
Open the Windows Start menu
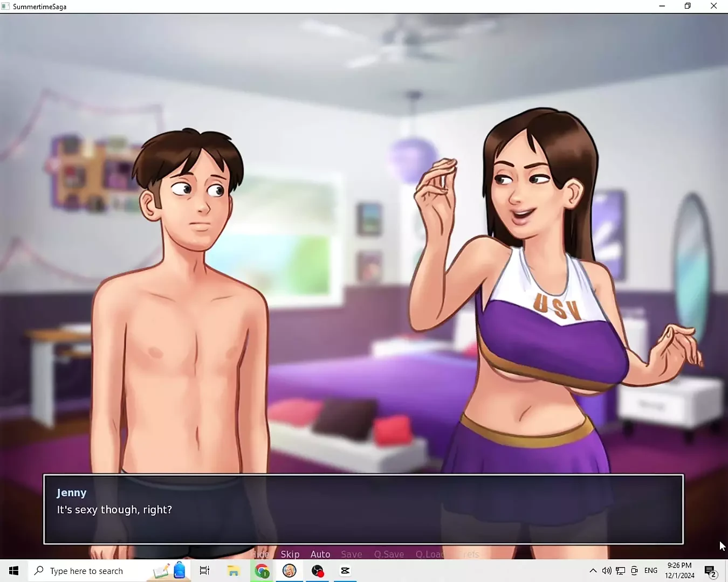pyautogui.click(x=14, y=571)
